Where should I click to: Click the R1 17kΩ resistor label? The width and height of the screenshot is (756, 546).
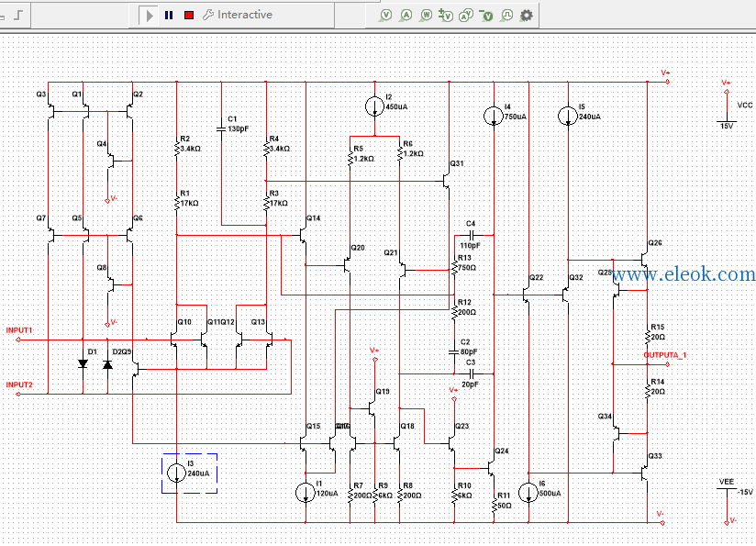[190, 198]
